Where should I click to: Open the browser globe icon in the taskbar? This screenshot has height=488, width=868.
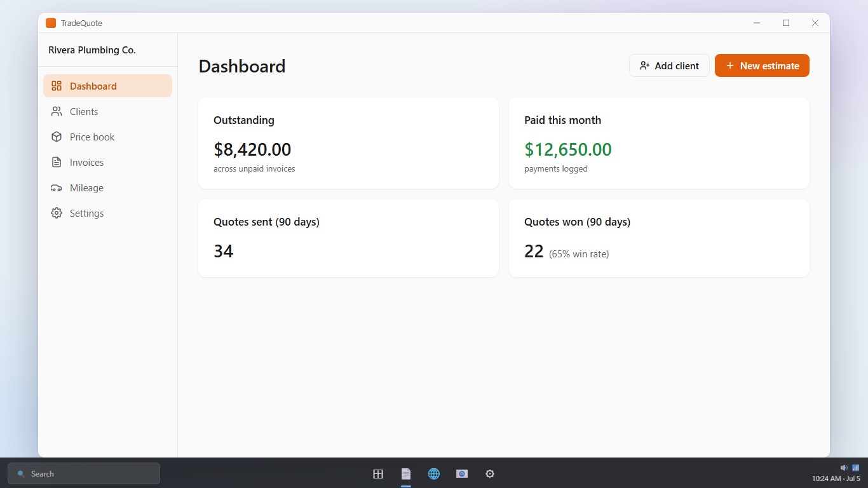pos(434,473)
